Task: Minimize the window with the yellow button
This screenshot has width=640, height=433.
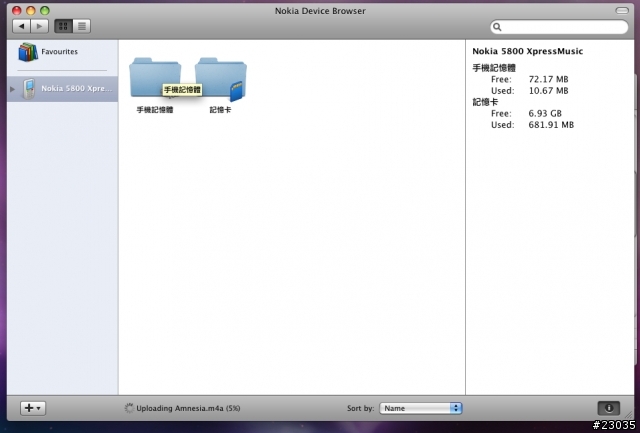Action: coord(31,11)
